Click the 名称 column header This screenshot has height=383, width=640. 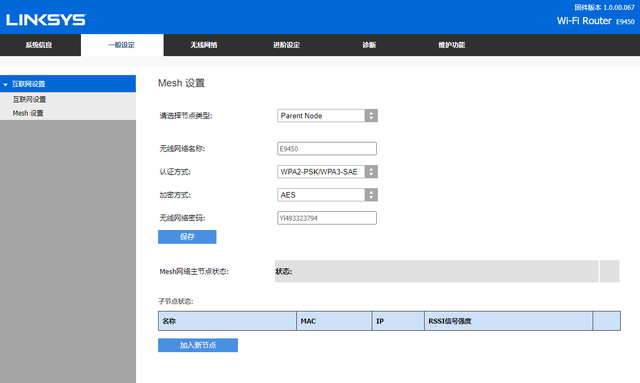[227, 321]
